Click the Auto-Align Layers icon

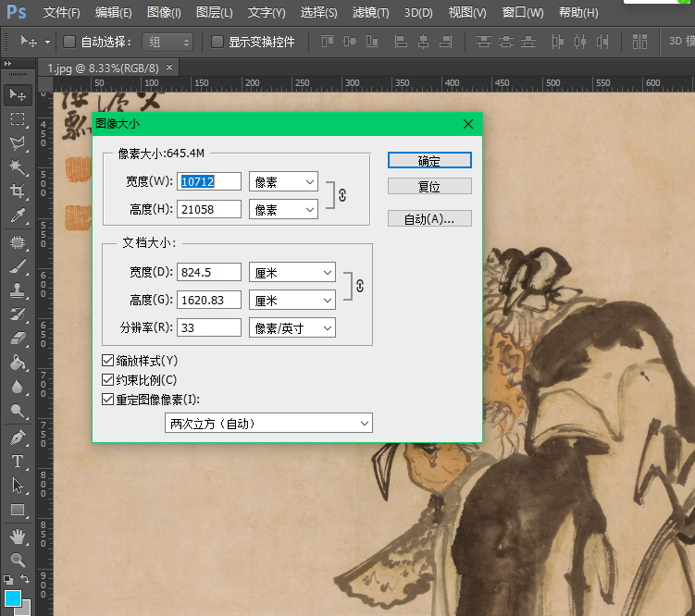639,42
